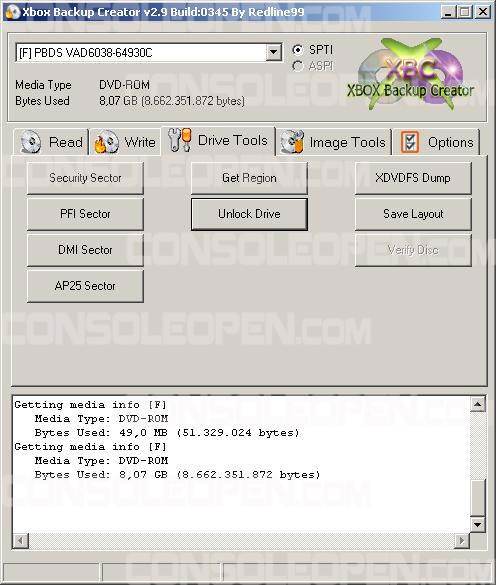Click the wrench and screwdriver Drive Tools icon
496x585 pixels.
point(180,140)
